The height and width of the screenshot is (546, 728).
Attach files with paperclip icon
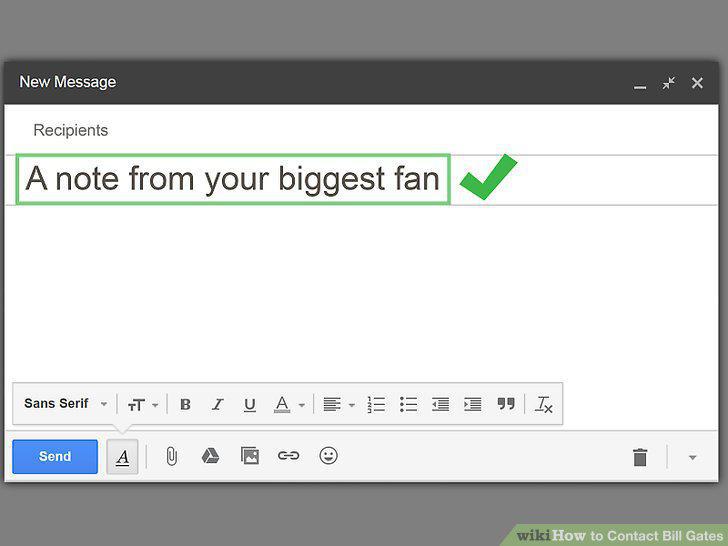171,456
